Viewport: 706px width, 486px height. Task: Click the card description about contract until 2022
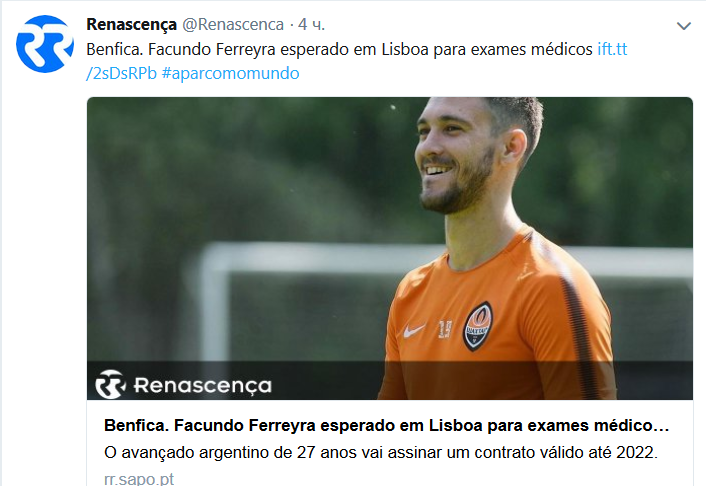[x=381, y=452]
